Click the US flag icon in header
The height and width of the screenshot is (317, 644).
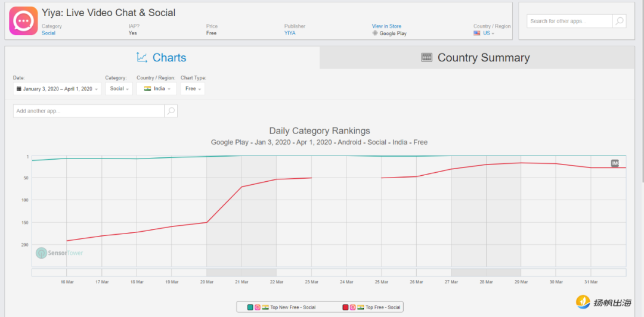tap(477, 33)
